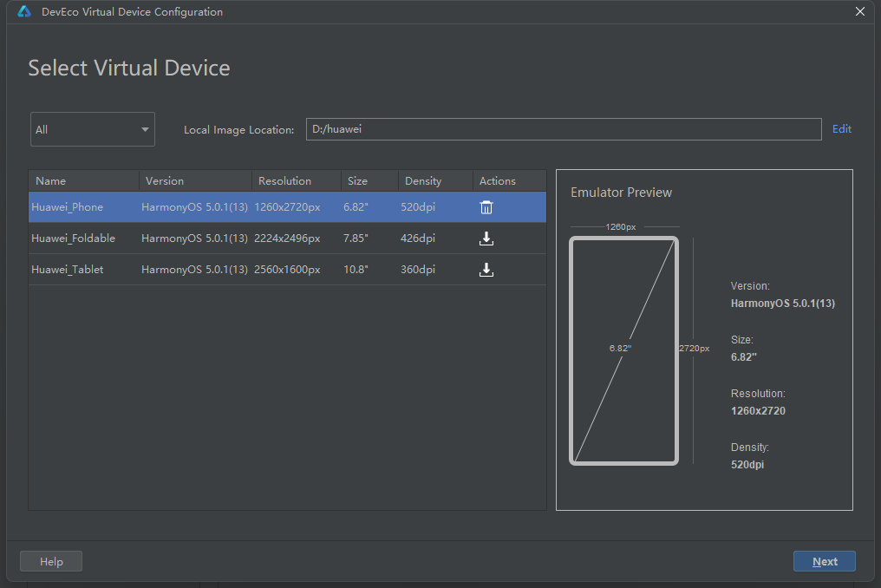Select the Huawei_Tablet row

pos(287,269)
